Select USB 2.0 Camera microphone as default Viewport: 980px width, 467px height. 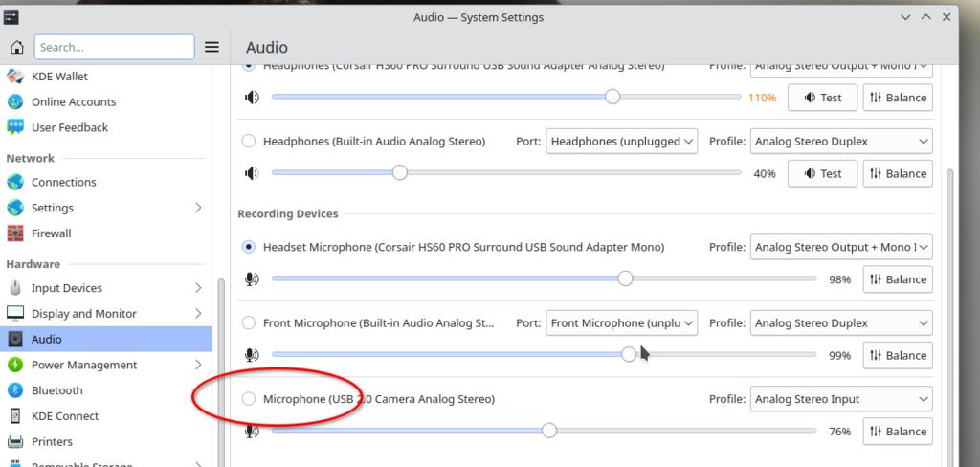249,399
